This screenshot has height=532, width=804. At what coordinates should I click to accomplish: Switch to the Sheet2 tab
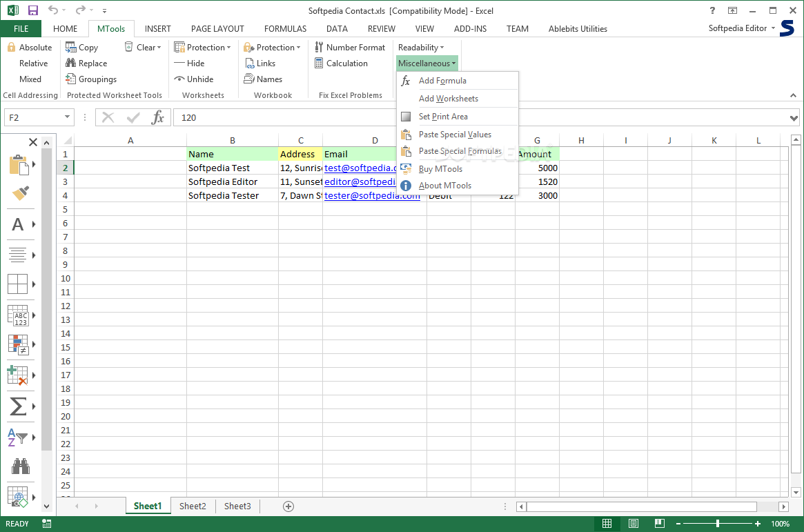click(x=193, y=506)
